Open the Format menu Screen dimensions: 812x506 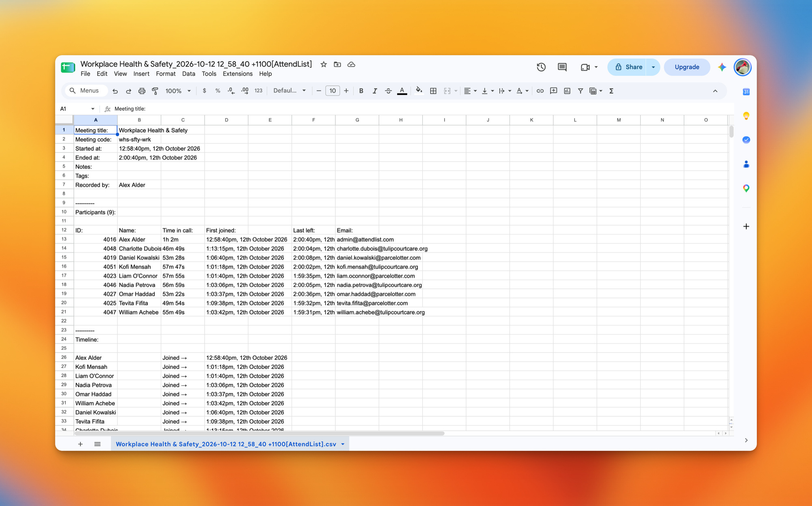pos(166,74)
